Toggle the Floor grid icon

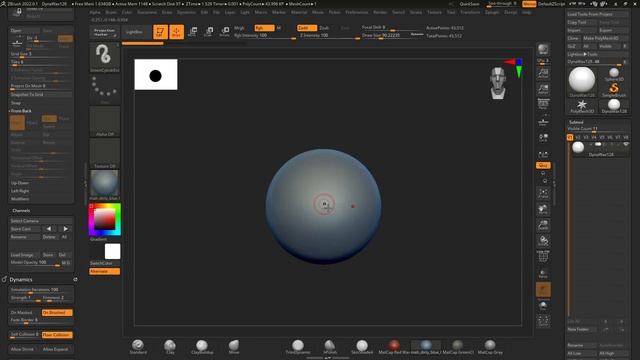click(543, 122)
